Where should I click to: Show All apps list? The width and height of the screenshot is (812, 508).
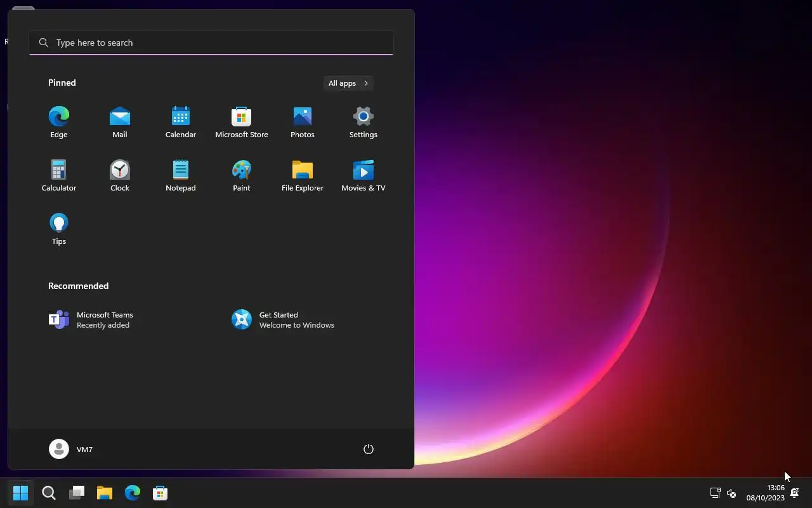(x=348, y=83)
